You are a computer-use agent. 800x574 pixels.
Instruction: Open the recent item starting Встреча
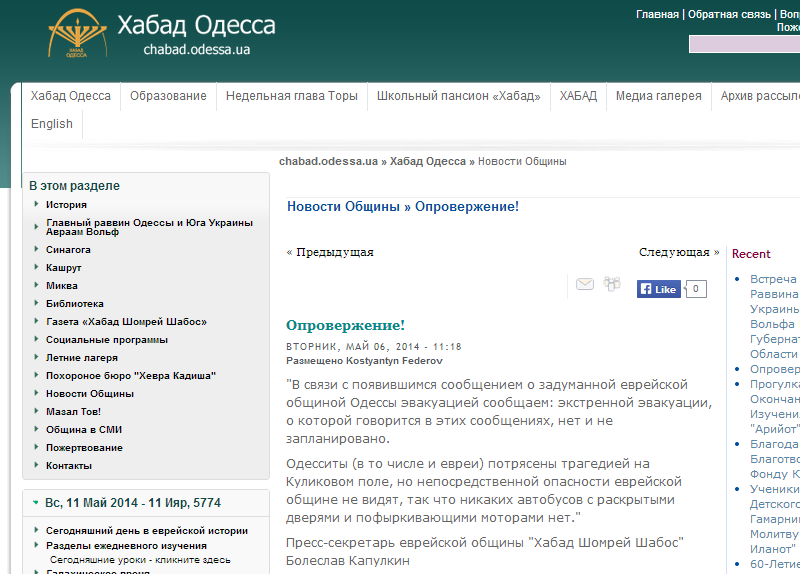pos(773,316)
